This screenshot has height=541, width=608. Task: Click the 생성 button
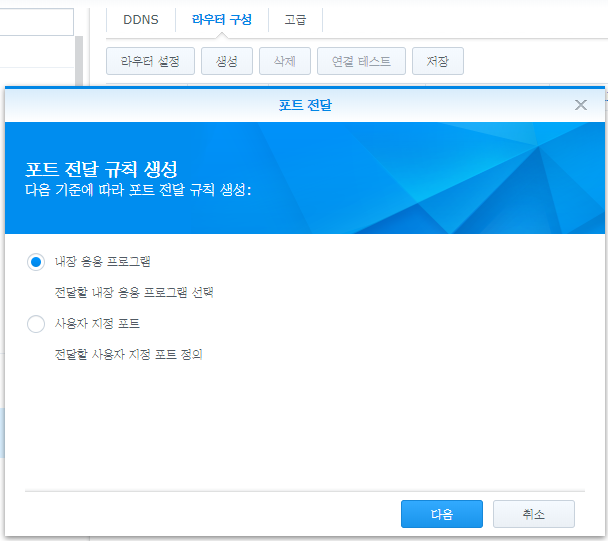[x=226, y=61]
